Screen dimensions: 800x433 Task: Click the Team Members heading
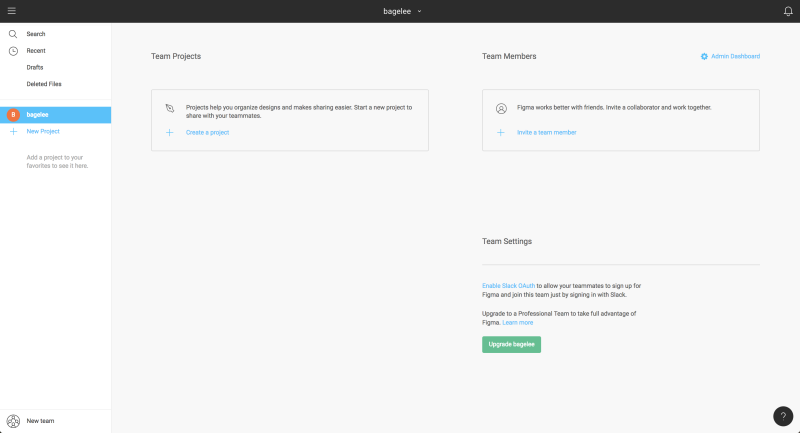pyautogui.click(x=509, y=57)
